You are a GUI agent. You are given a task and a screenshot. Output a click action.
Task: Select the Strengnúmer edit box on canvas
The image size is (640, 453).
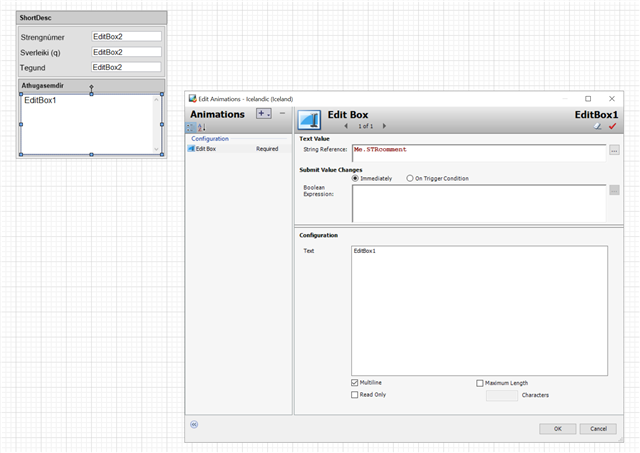127,37
